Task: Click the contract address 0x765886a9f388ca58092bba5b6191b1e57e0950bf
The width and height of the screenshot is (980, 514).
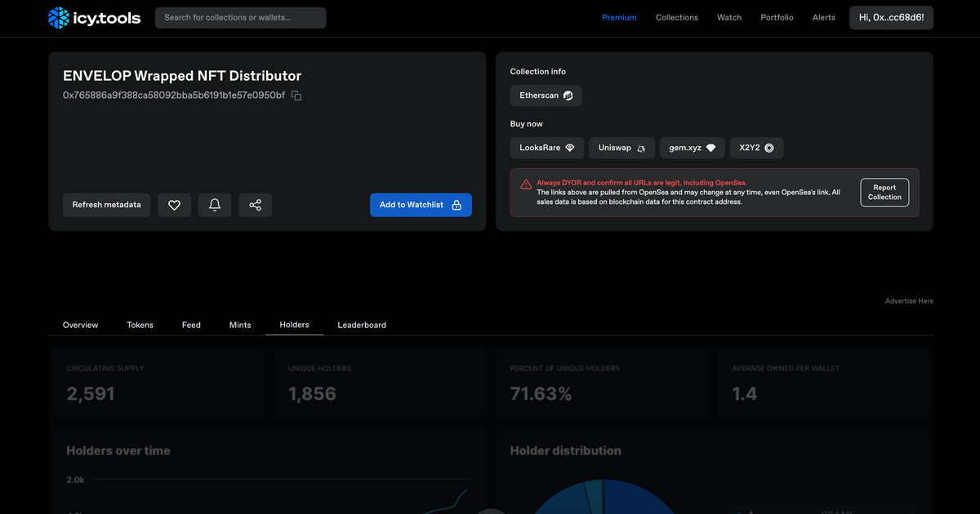Action: [174, 95]
